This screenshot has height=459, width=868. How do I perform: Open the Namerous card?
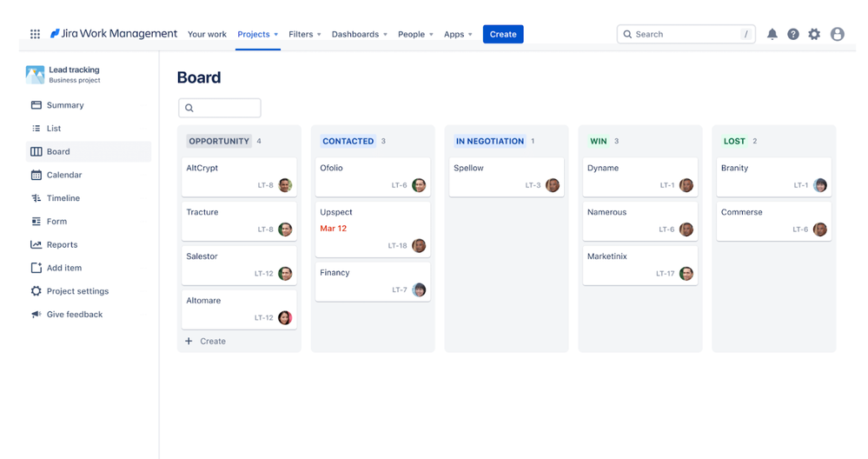pos(640,221)
